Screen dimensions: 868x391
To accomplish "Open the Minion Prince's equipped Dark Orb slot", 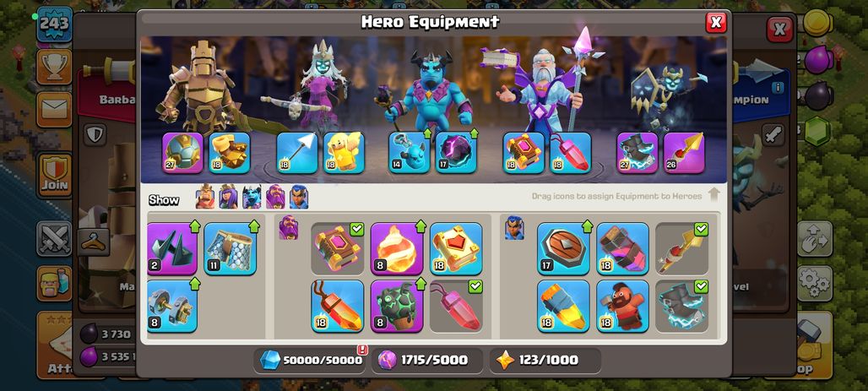I will pos(456,153).
